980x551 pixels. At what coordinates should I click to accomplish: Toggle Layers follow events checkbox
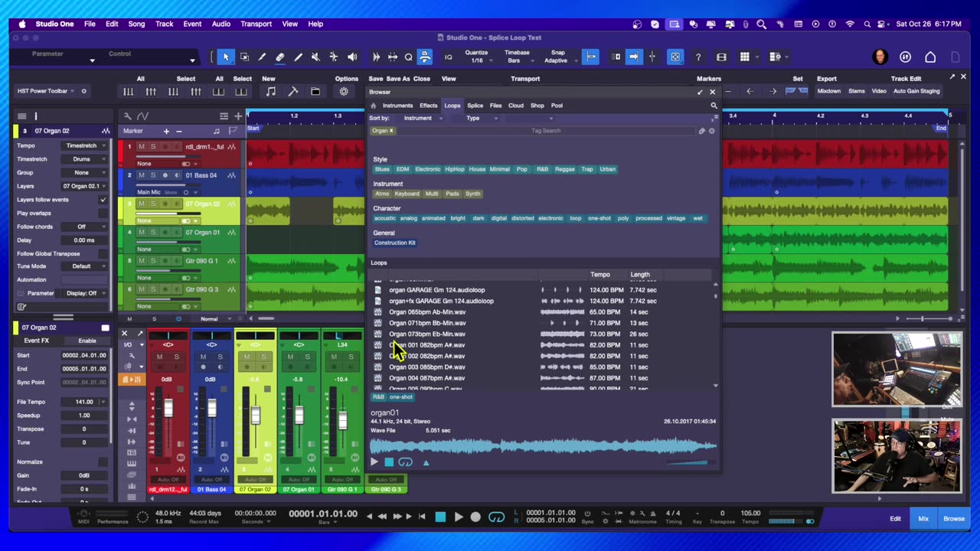103,200
